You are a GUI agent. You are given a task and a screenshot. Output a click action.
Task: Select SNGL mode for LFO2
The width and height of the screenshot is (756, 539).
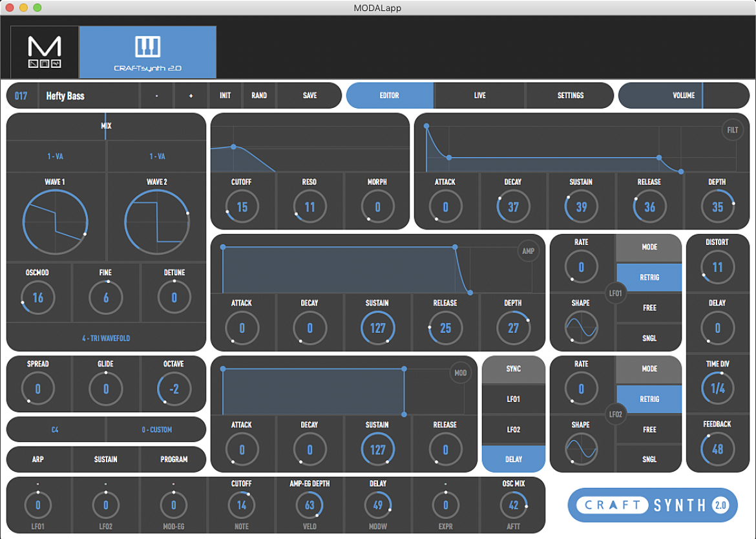[649, 459]
